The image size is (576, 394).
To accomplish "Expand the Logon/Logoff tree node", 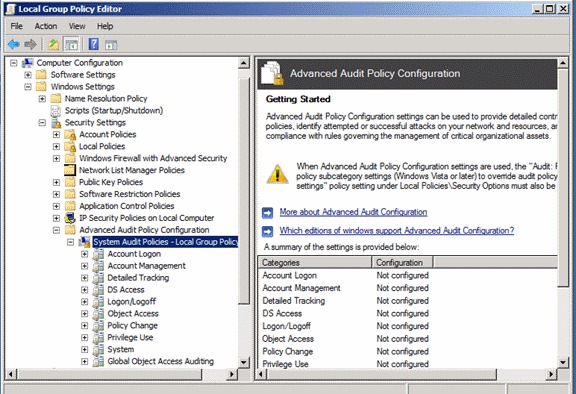I will pos(84,301).
